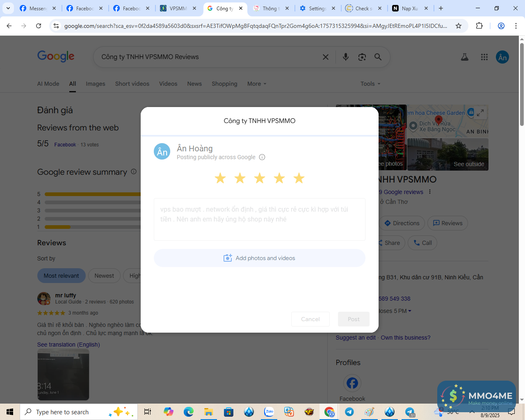
Task: Click the review text input area
Action: point(259,219)
